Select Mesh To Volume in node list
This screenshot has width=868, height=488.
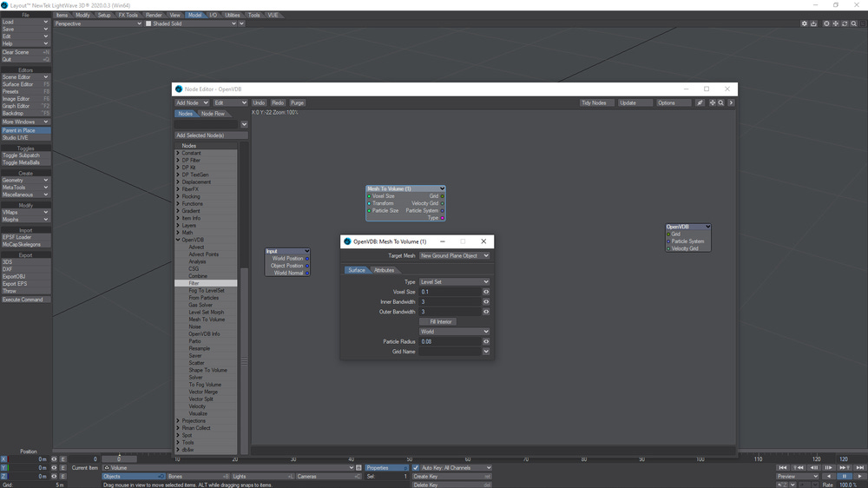click(x=207, y=320)
